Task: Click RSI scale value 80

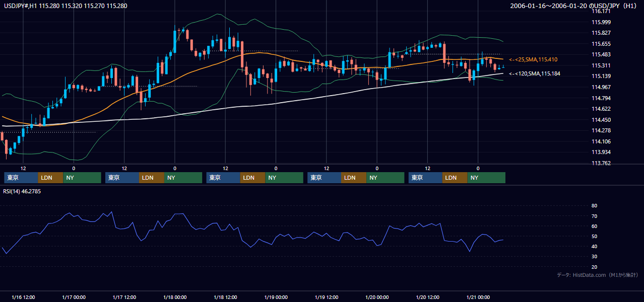Action: click(x=594, y=206)
